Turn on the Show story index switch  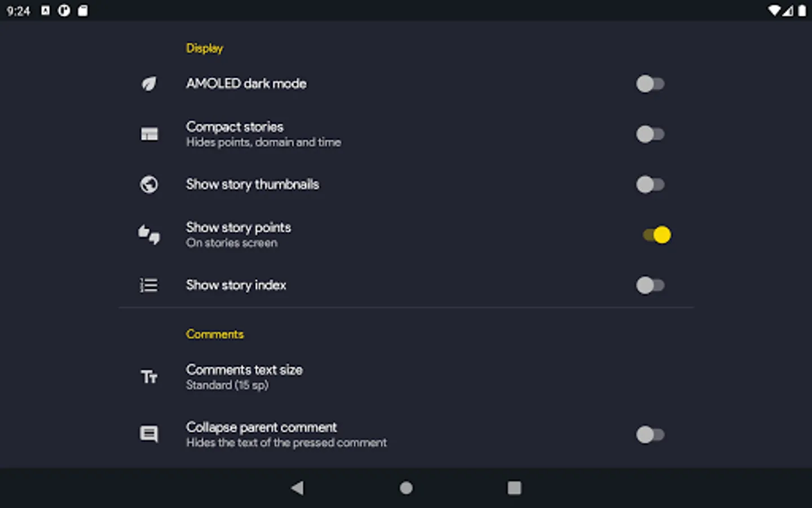point(650,285)
